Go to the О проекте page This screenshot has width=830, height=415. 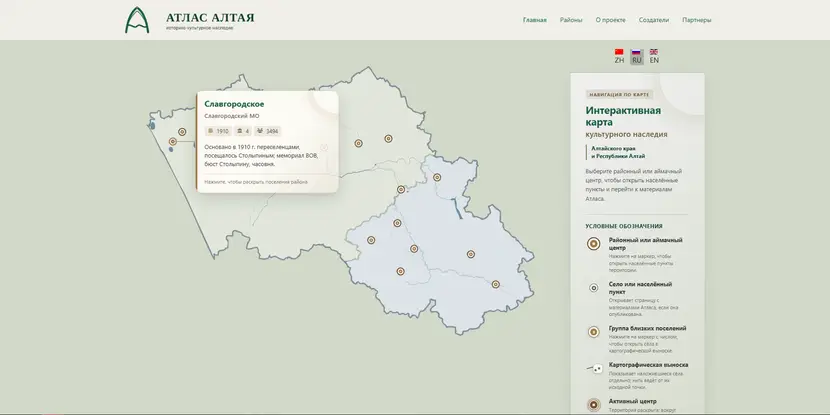610,20
